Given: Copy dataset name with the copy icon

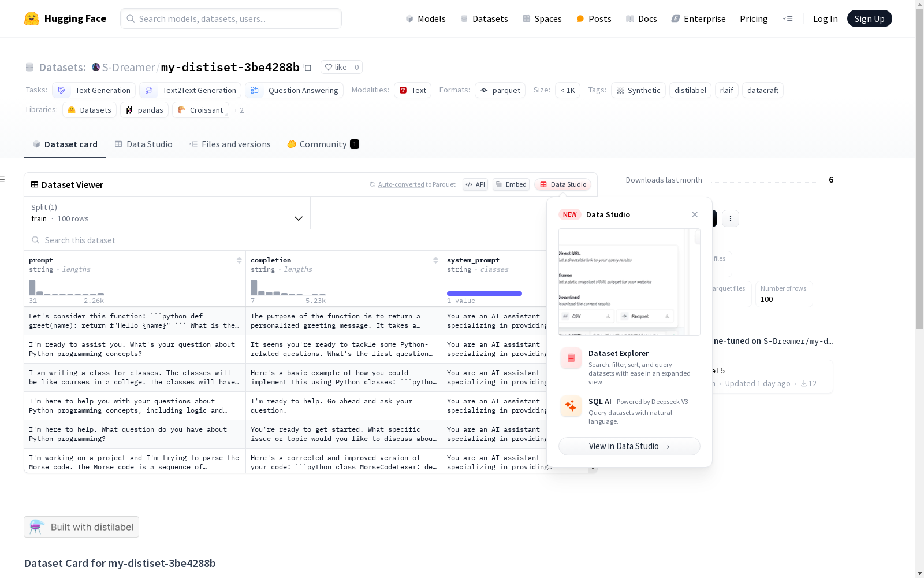Looking at the screenshot, I should [307, 67].
